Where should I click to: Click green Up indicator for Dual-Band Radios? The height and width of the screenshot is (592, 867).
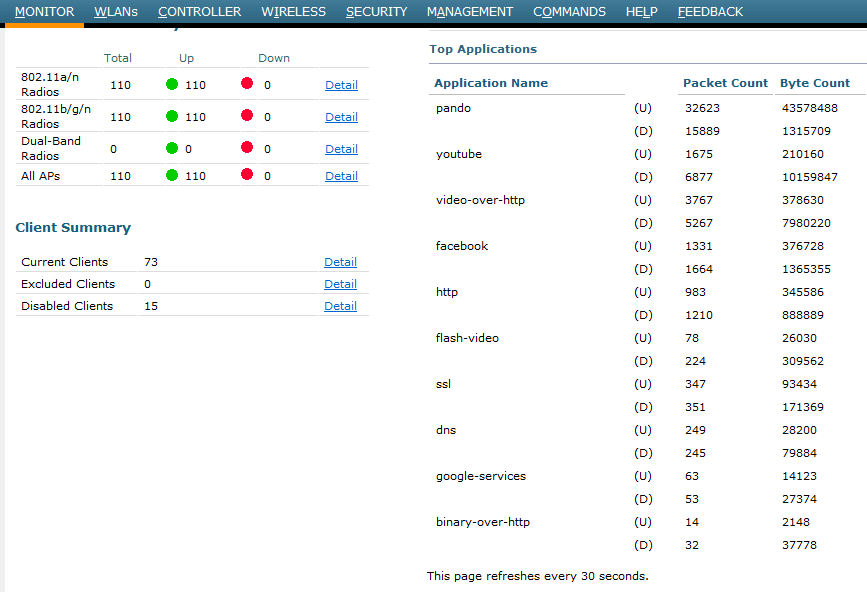point(172,148)
